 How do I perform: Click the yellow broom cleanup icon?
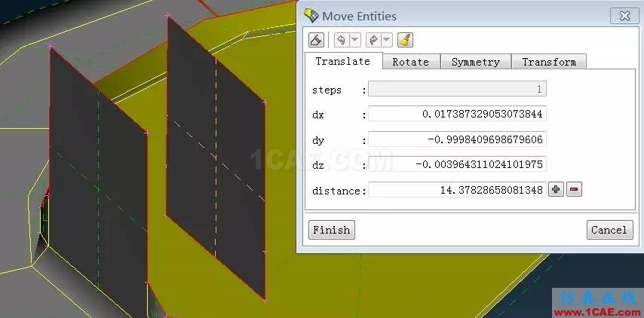pyautogui.click(x=405, y=40)
